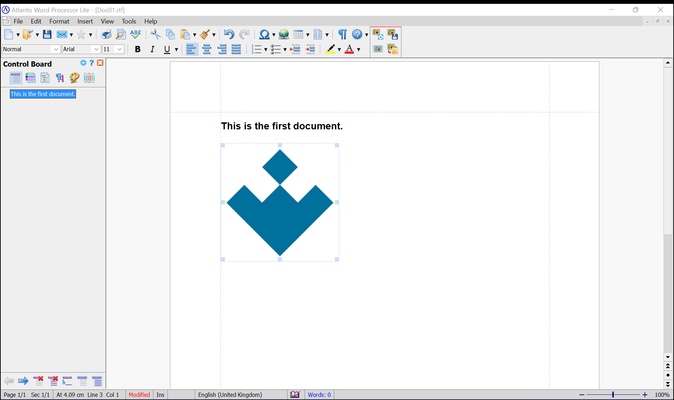Run the ABC spell check icon

pyautogui.click(x=136, y=34)
